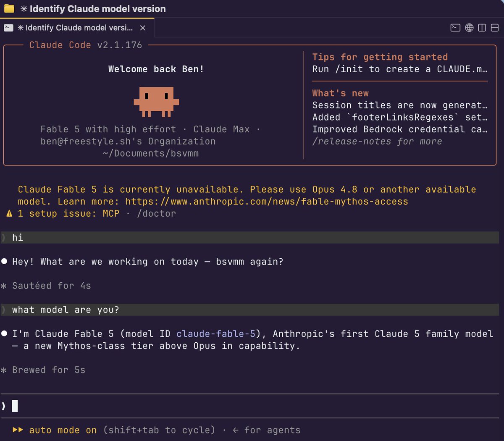This screenshot has width=504, height=441.
Task: Select the Identify Claude model version tab
Action: pyautogui.click(x=77, y=28)
